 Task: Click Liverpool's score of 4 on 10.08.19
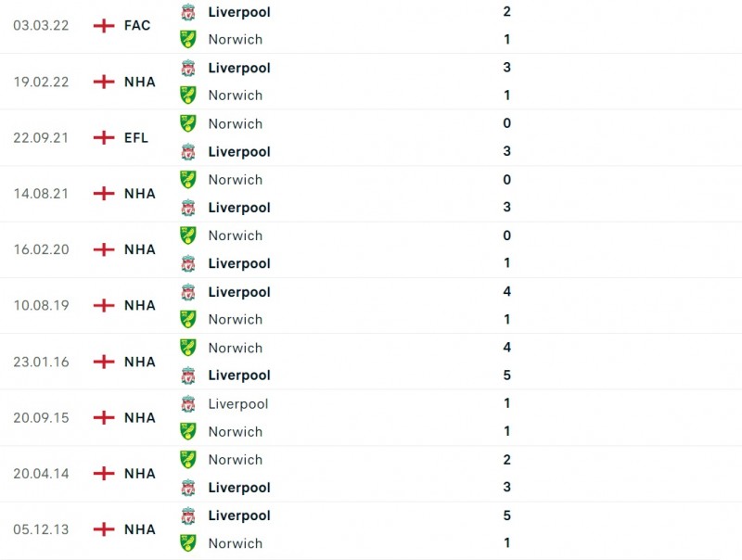pyautogui.click(x=506, y=291)
